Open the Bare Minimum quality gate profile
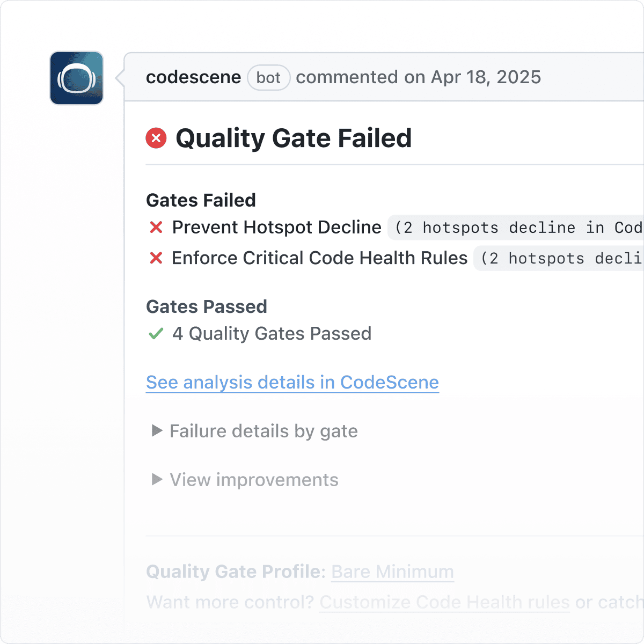Image resolution: width=644 pixels, height=644 pixels. tap(392, 572)
